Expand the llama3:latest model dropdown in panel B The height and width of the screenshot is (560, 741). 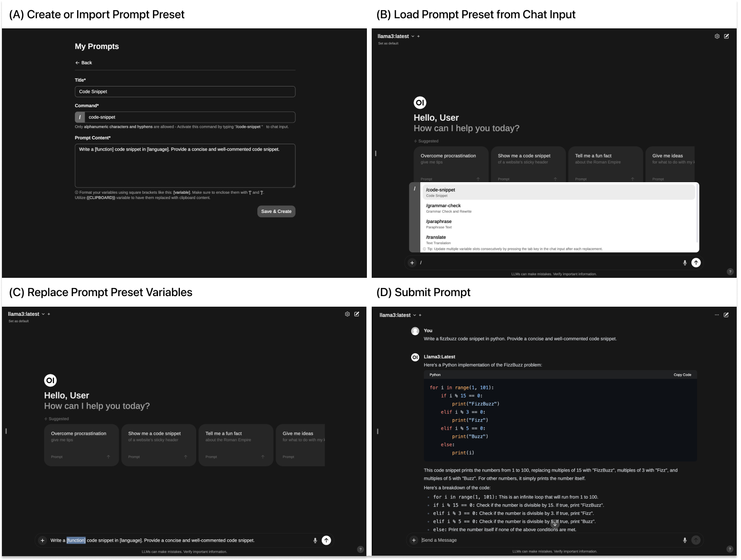pos(396,37)
